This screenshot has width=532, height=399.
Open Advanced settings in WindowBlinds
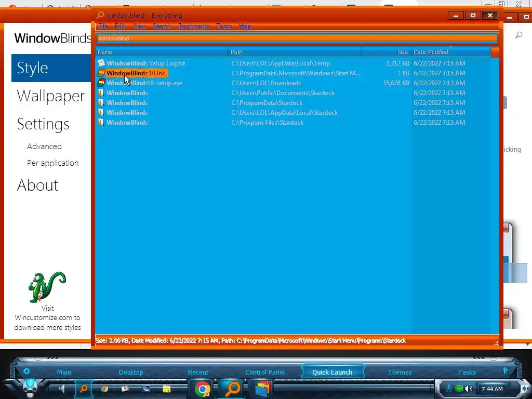point(45,146)
